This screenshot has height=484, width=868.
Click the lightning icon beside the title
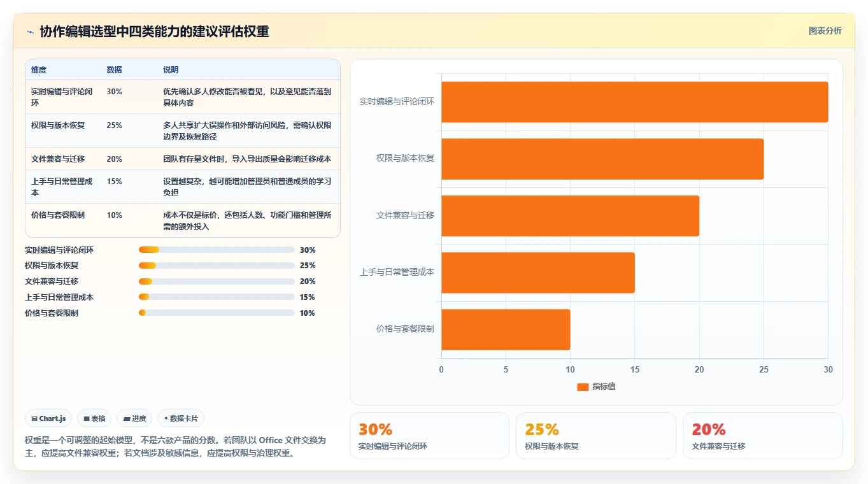point(30,32)
